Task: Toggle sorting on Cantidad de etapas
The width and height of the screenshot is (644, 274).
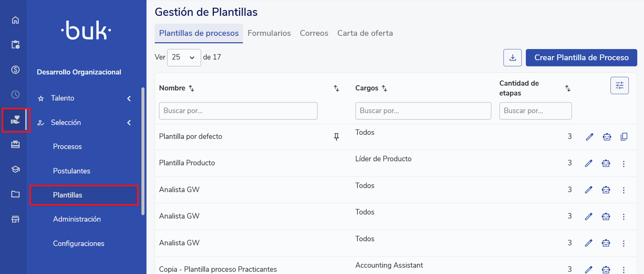Action: [568, 88]
